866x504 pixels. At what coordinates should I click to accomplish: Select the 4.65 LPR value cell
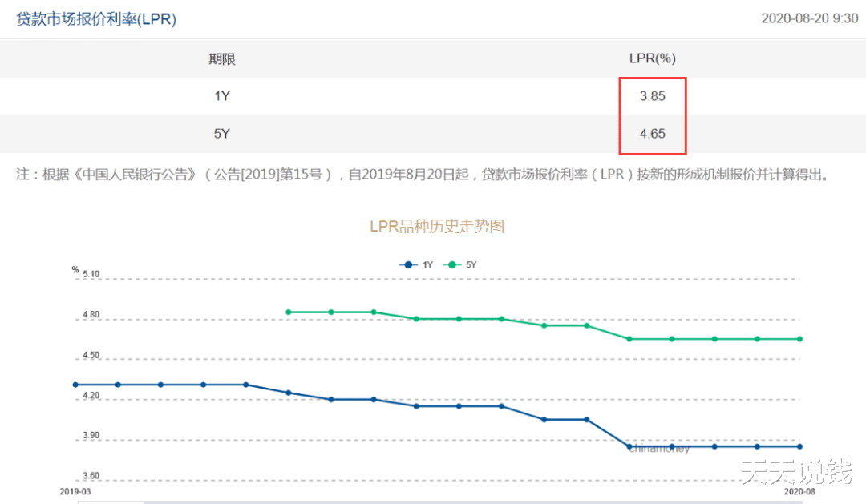[652, 134]
